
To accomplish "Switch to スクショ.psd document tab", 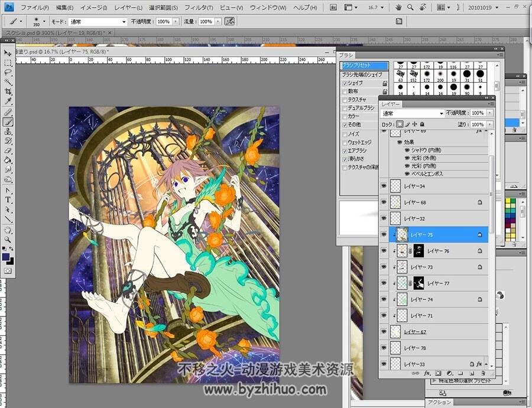I will click(x=56, y=33).
